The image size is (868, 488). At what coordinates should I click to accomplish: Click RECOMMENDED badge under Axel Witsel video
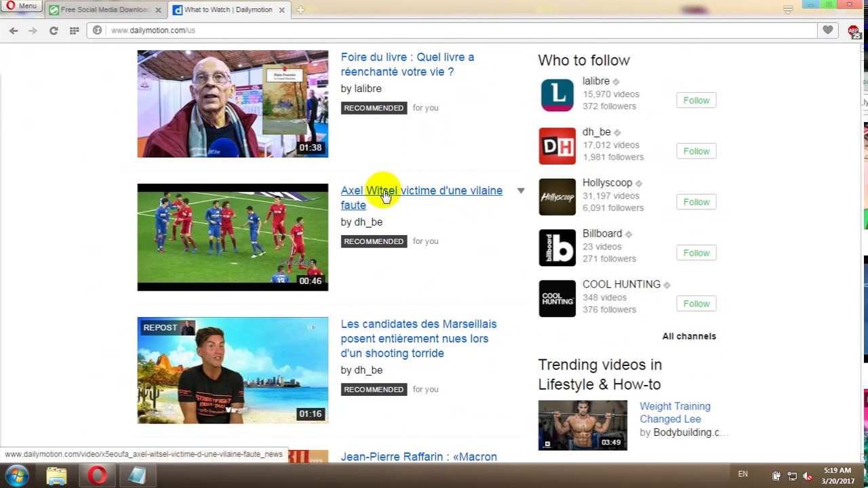(374, 241)
